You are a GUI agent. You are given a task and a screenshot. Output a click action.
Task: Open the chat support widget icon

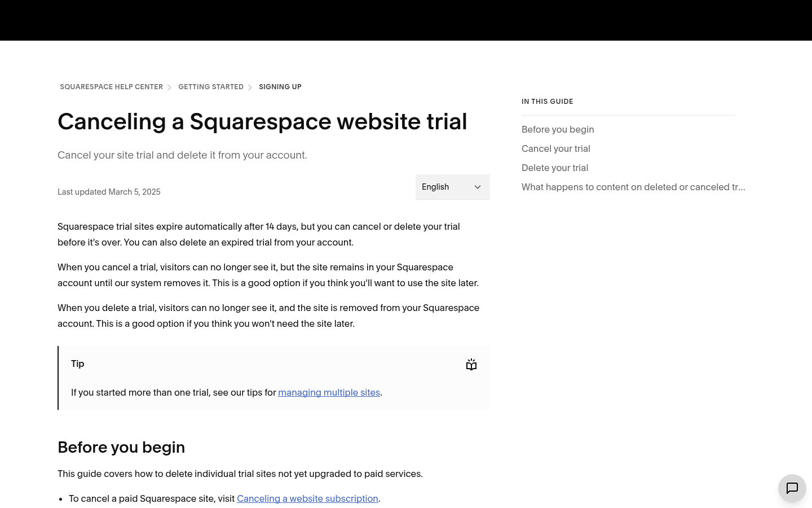pos(792,488)
